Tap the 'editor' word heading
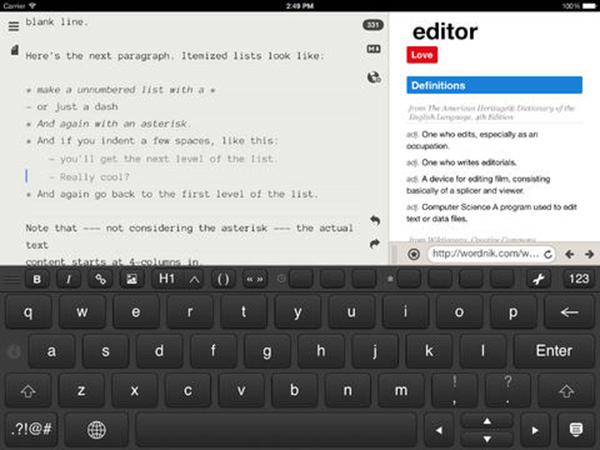The image size is (600, 450). pos(445,32)
